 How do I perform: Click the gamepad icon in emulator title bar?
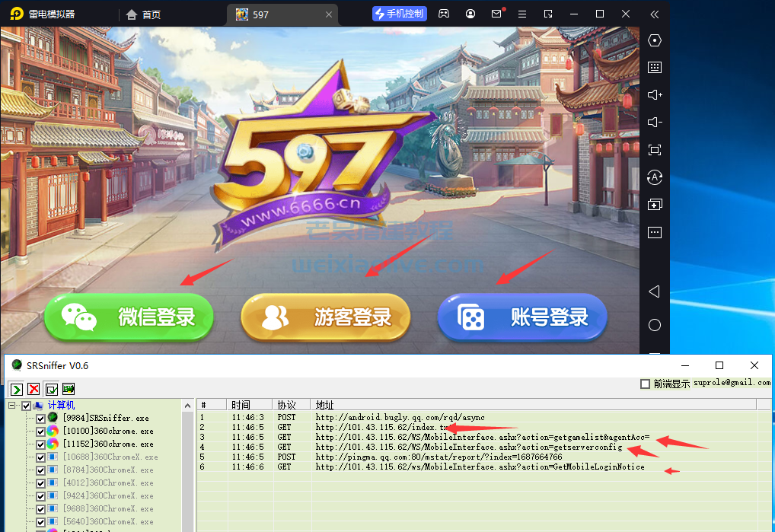[443, 13]
